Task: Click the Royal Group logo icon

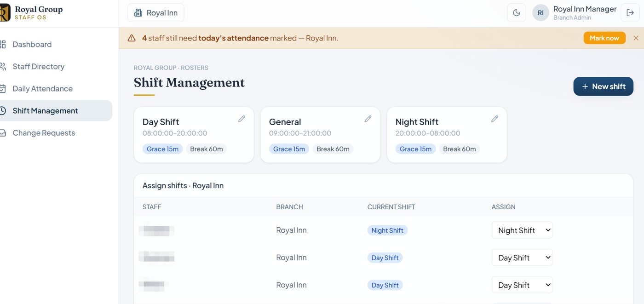Action: [4, 13]
